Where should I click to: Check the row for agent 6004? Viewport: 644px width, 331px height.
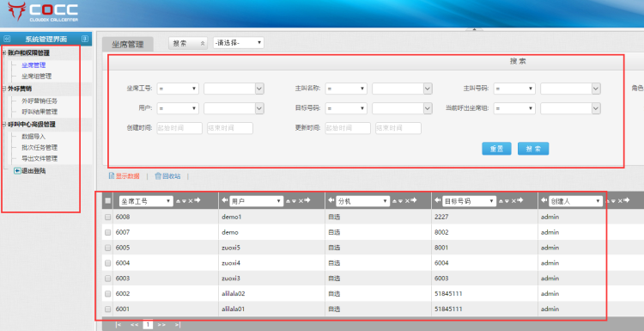[x=107, y=263]
